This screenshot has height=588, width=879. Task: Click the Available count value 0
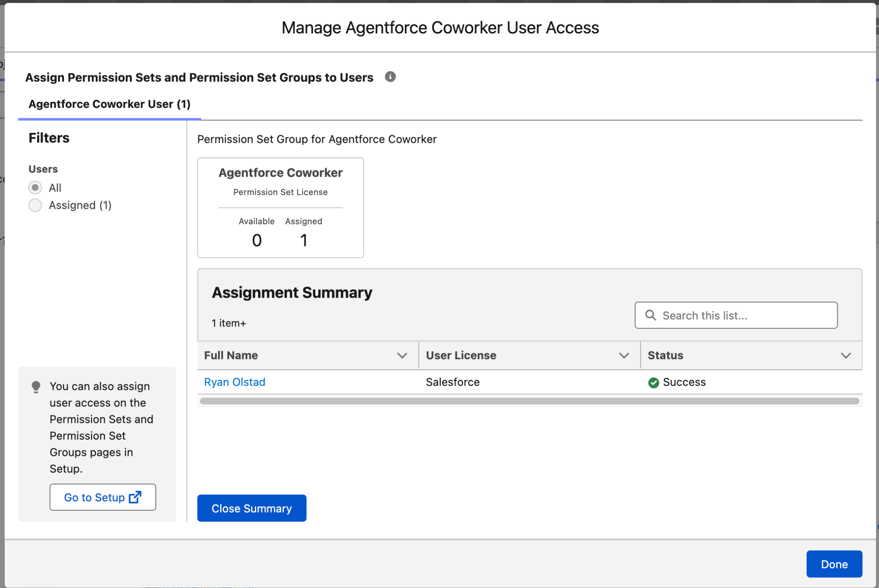click(257, 240)
